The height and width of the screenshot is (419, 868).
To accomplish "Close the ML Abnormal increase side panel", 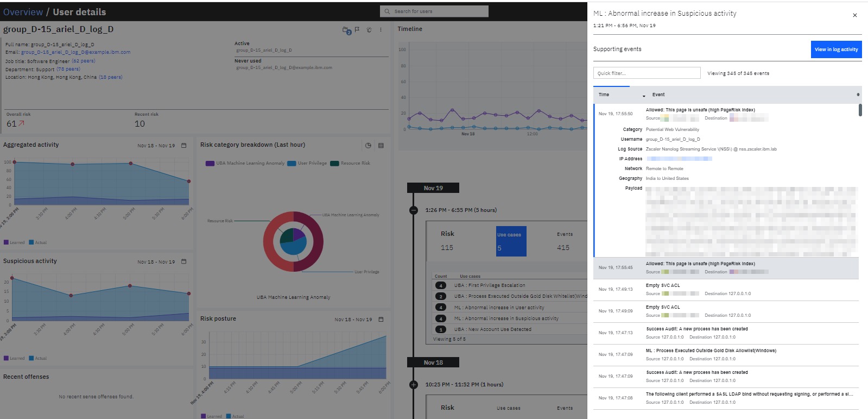I will click(x=854, y=15).
